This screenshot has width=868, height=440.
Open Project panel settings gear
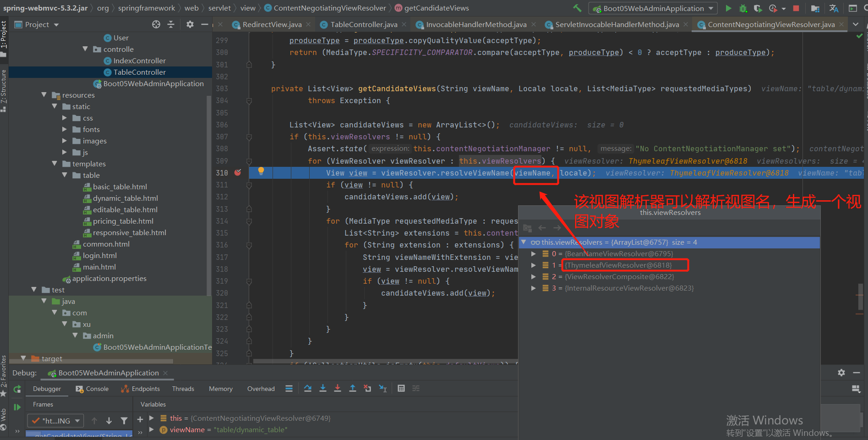pyautogui.click(x=190, y=24)
